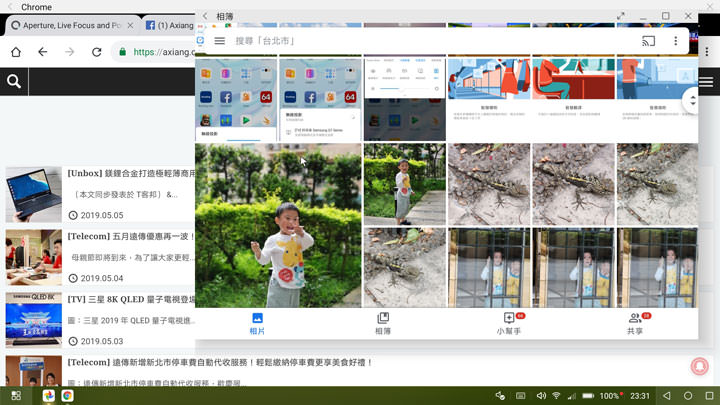Open the 共享 sharing tab
The width and height of the screenshot is (720, 405).
tap(635, 323)
